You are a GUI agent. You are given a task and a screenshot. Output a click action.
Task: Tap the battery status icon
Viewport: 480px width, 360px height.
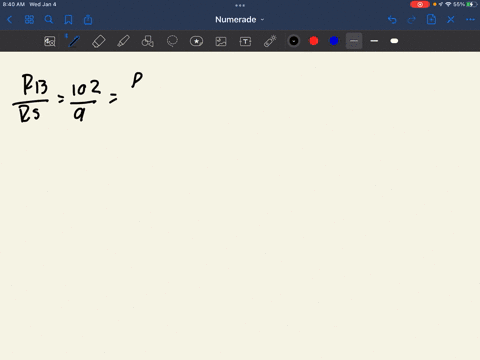click(471, 4)
